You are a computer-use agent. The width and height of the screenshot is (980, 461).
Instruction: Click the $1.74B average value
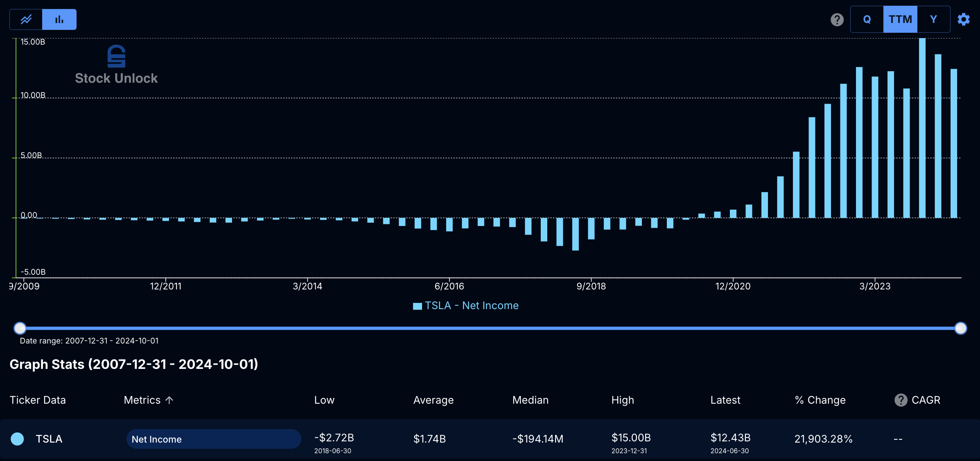(x=429, y=439)
